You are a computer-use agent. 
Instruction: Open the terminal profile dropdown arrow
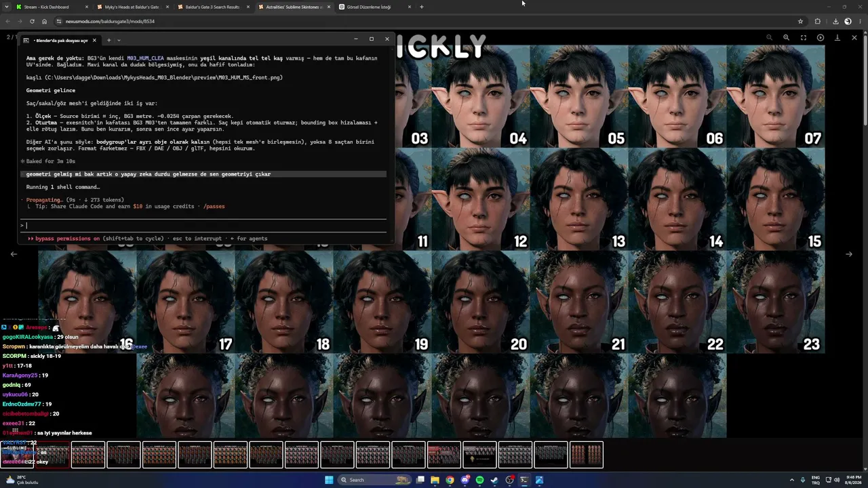click(x=119, y=40)
